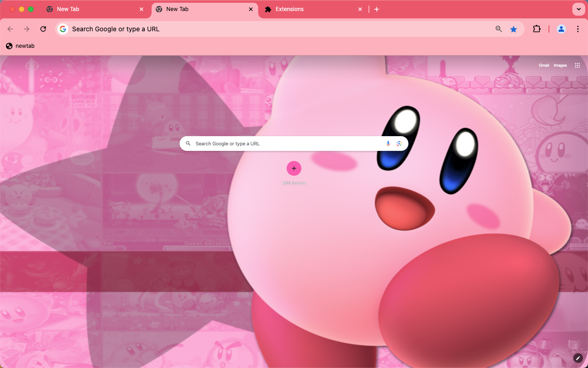Viewport: 588px width, 368px height.
Task: Open the Chrome profile avatar
Action: pyautogui.click(x=561, y=29)
